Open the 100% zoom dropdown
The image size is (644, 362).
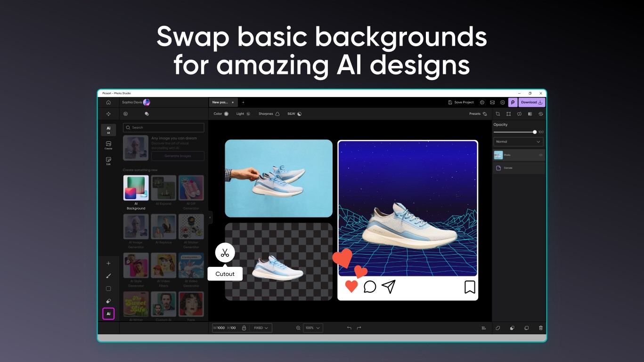click(312, 328)
